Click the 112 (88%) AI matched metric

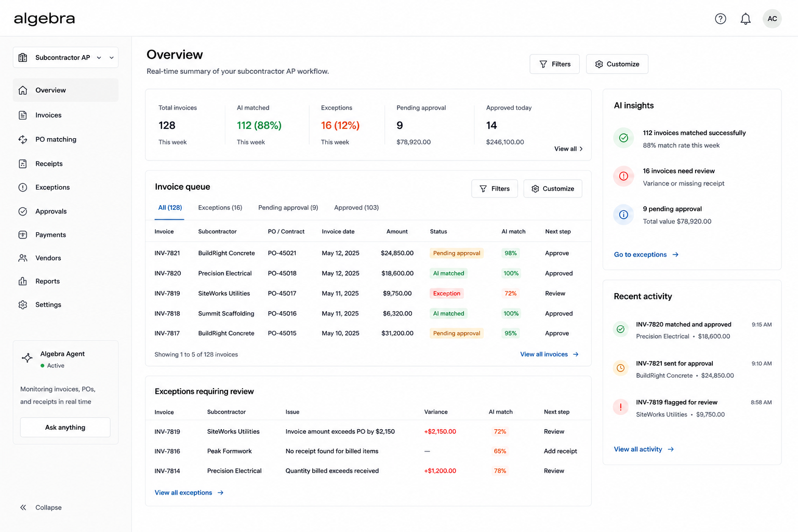click(x=259, y=125)
